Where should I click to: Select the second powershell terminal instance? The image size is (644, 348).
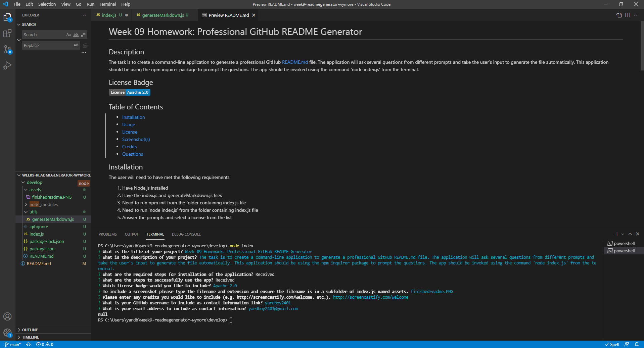pos(624,251)
